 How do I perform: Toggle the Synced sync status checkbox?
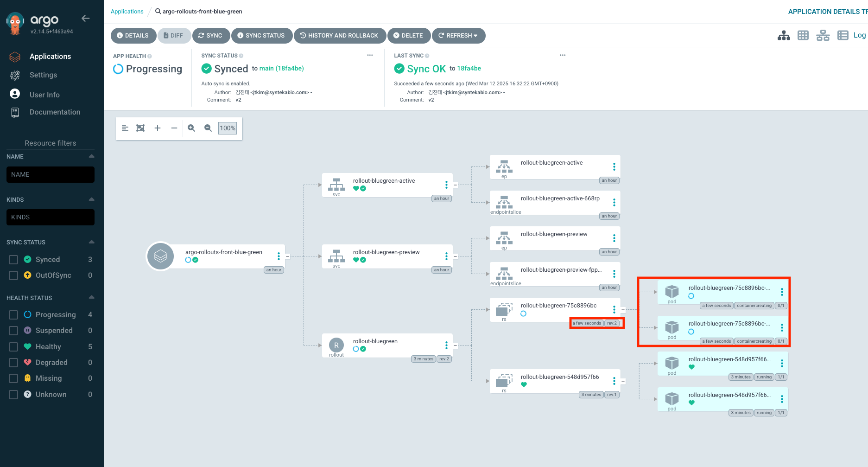pos(13,260)
